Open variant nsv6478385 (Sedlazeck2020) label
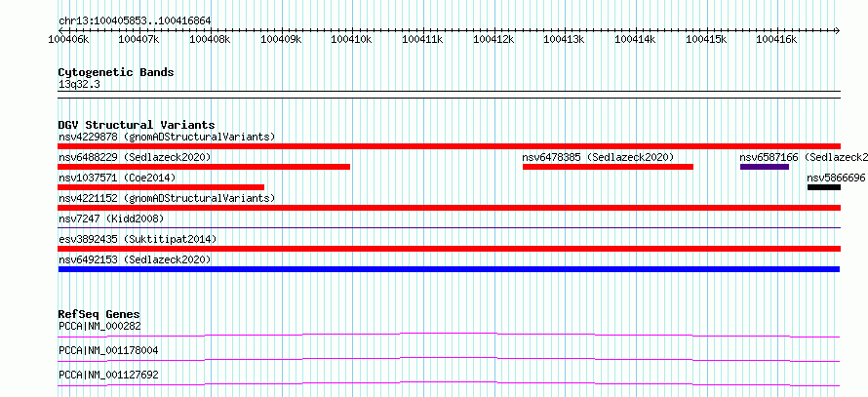Viewport: 868px width, 397px height. [598, 157]
